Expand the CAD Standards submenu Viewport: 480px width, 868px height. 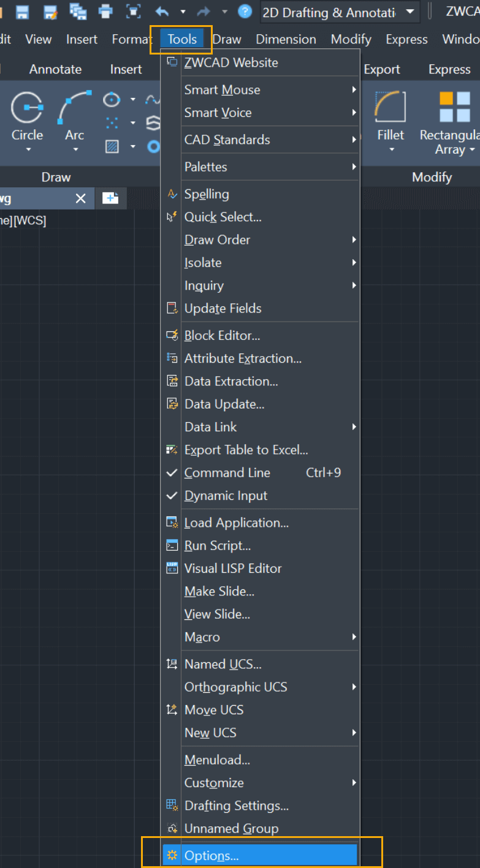click(x=260, y=140)
